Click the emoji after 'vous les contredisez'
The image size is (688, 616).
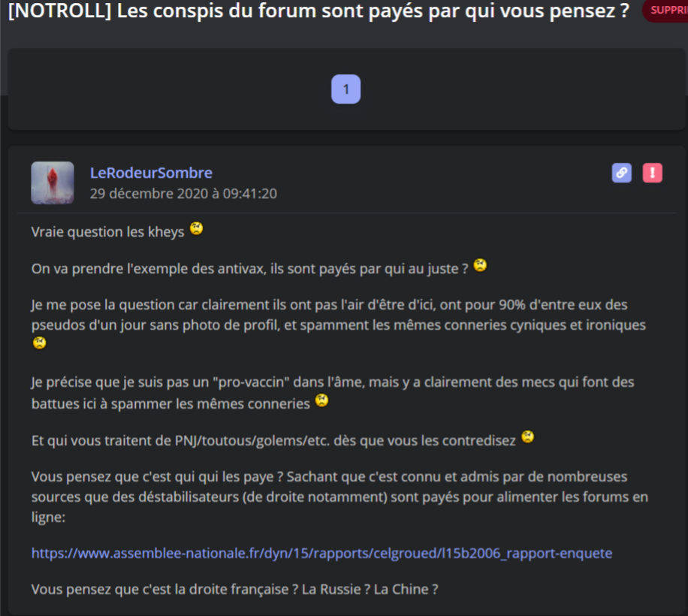tap(527, 437)
